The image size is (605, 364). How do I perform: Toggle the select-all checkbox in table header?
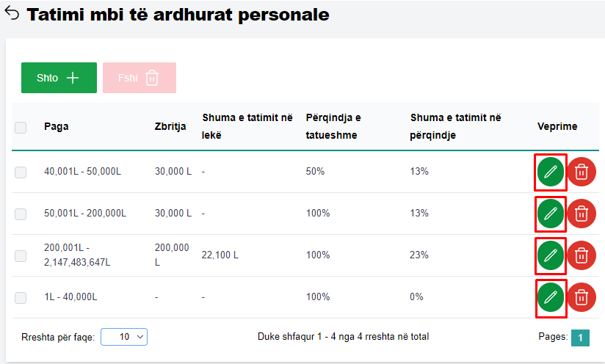pyautogui.click(x=21, y=127)
